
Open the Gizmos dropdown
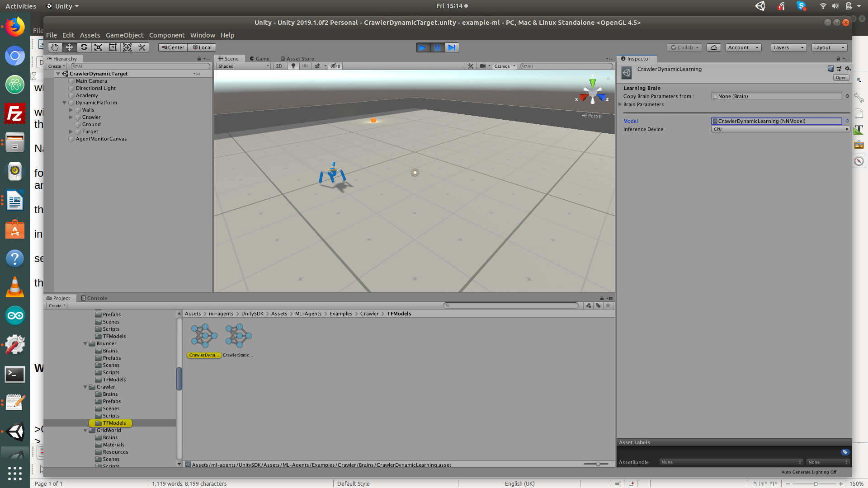[x=505, y=66]
